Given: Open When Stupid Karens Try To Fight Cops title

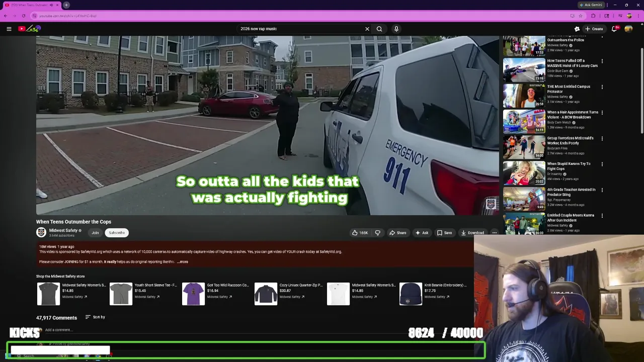Looking at the screenshot, I should [569, 166].
